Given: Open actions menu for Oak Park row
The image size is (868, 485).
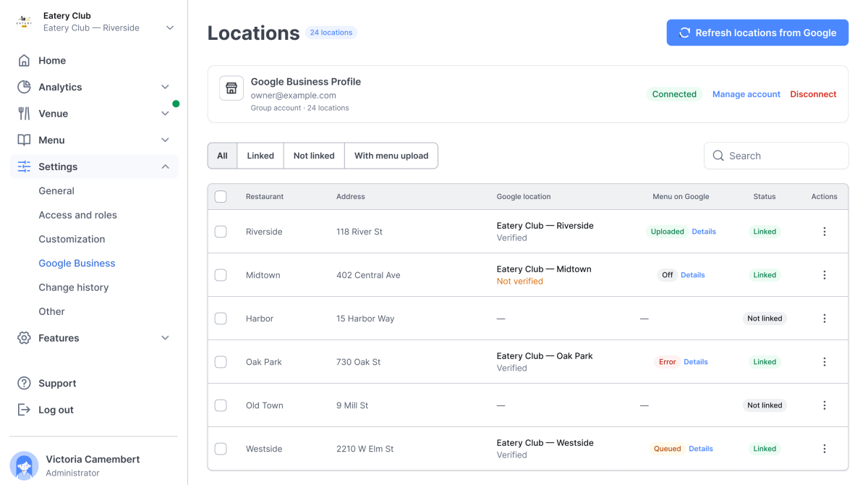Looking at the screenshot, I should click(825, 362).
